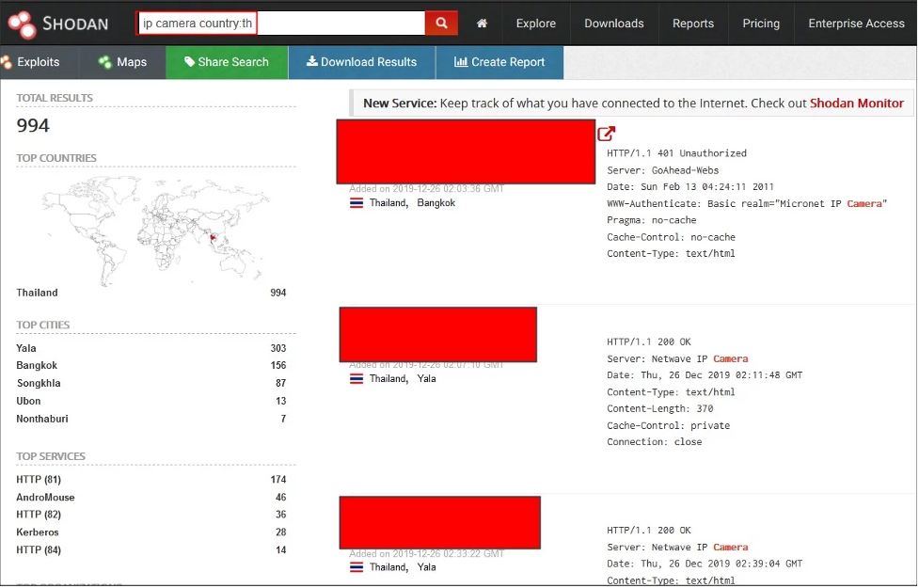Screen dimensions: 919x588
Task: Open Enterprise Access
Action: click(856, 24)
